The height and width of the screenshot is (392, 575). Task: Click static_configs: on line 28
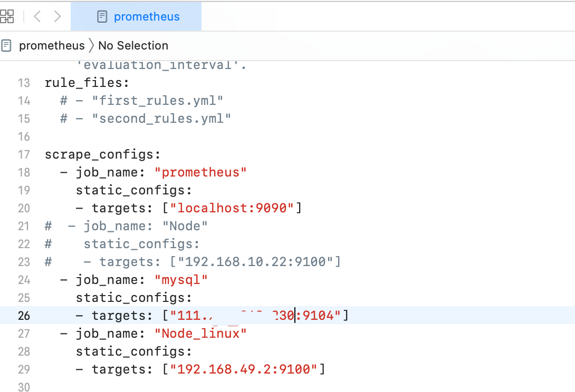[x=134, y=352]
